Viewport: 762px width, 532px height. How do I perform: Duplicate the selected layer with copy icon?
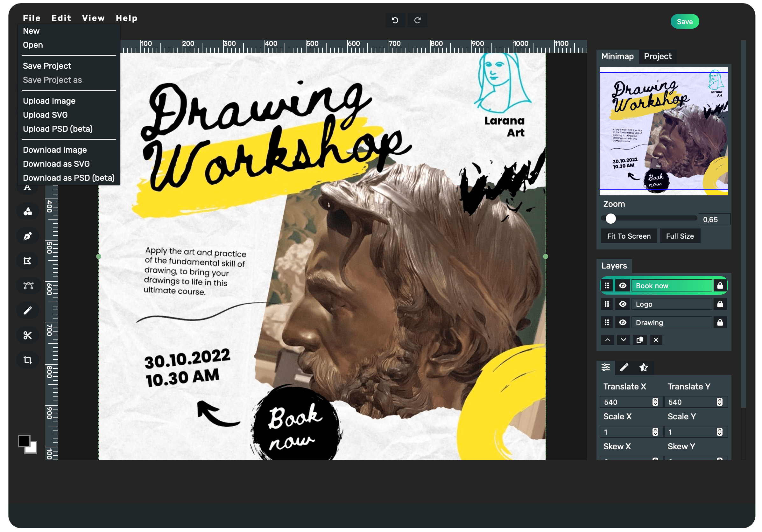[x=639, y=340]
